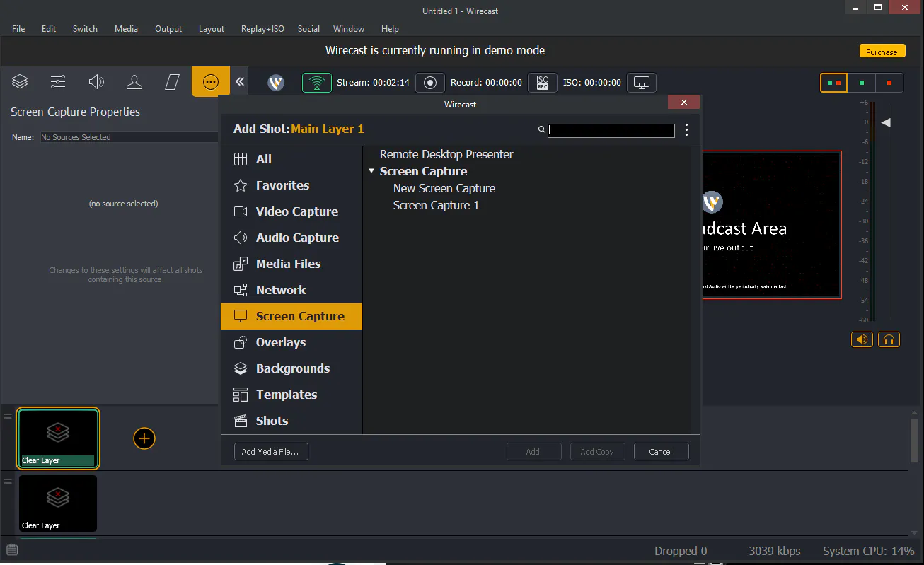Toggle the Record button

coord(429,83)
